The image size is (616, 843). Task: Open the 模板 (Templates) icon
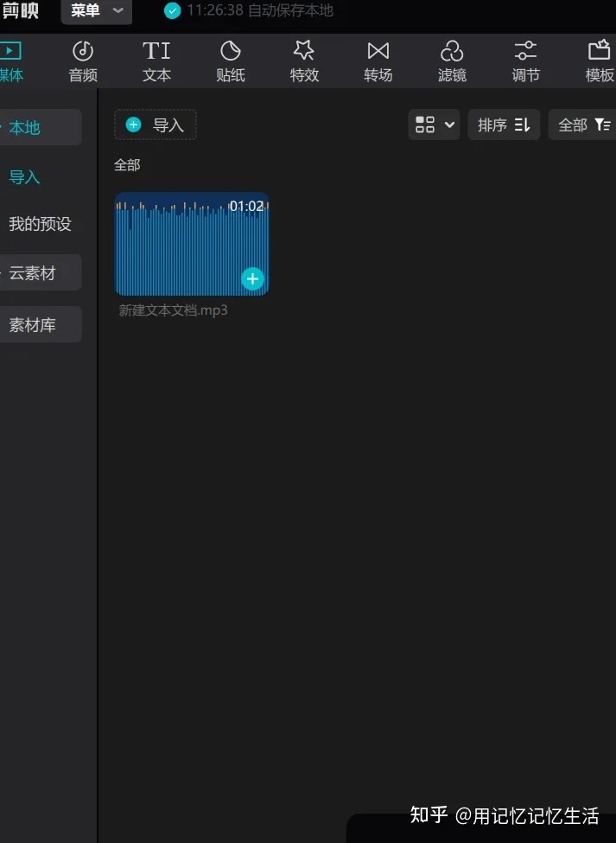599,51
